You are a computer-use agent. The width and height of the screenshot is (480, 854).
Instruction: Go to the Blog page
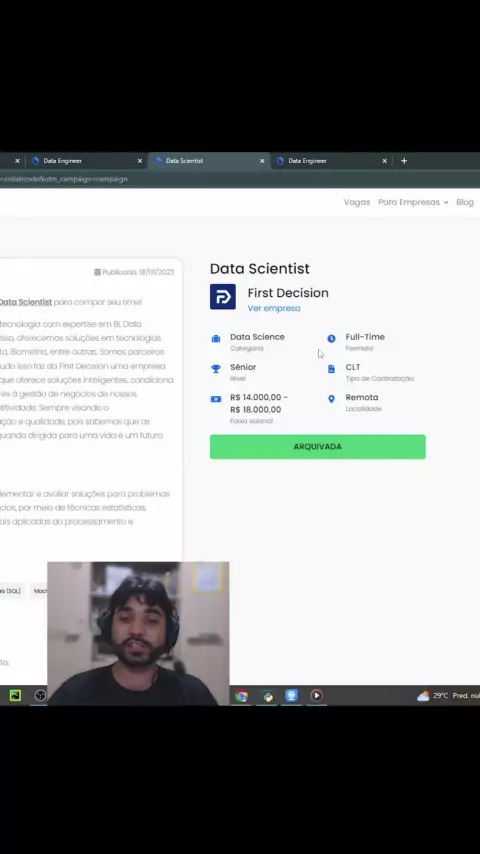(x=465, y=202)
